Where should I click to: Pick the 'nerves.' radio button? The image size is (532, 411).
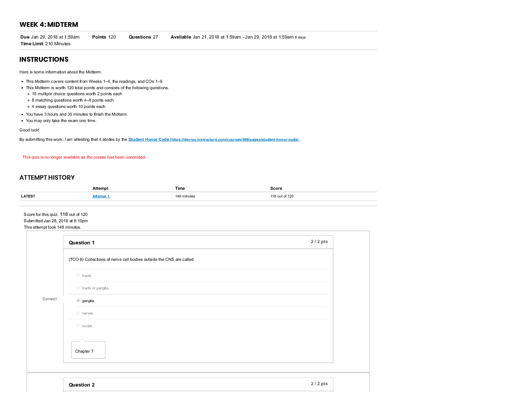[78, 313]
